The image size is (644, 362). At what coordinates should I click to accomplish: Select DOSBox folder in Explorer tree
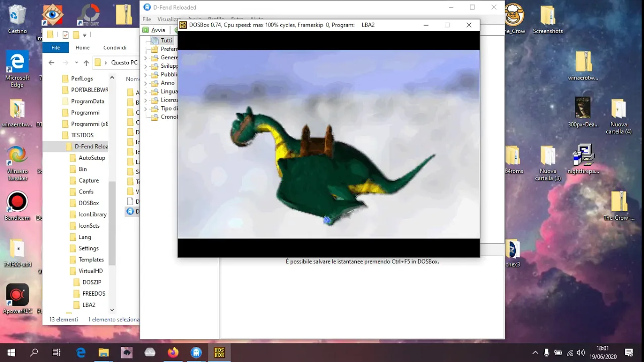[x=84, y=203]
